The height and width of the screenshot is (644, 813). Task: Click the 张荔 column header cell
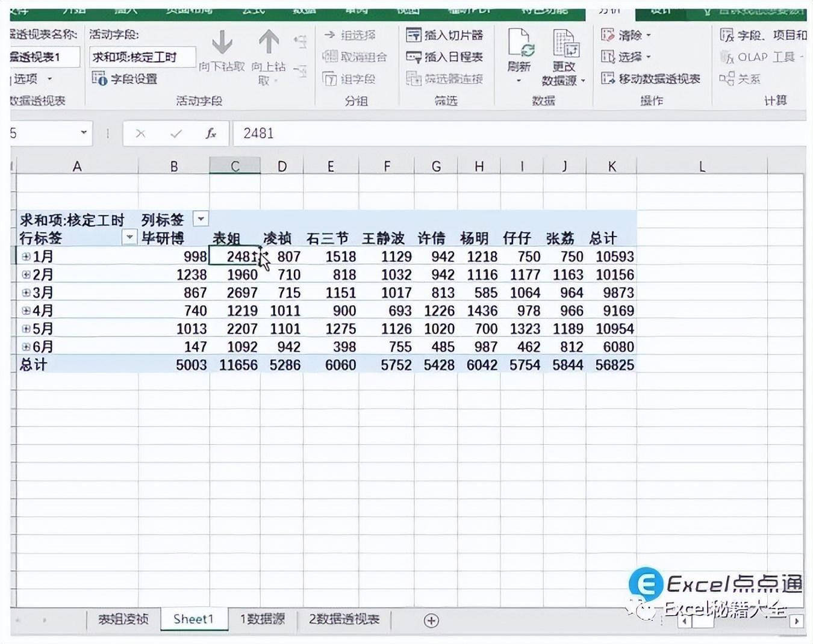click(564, 238)
